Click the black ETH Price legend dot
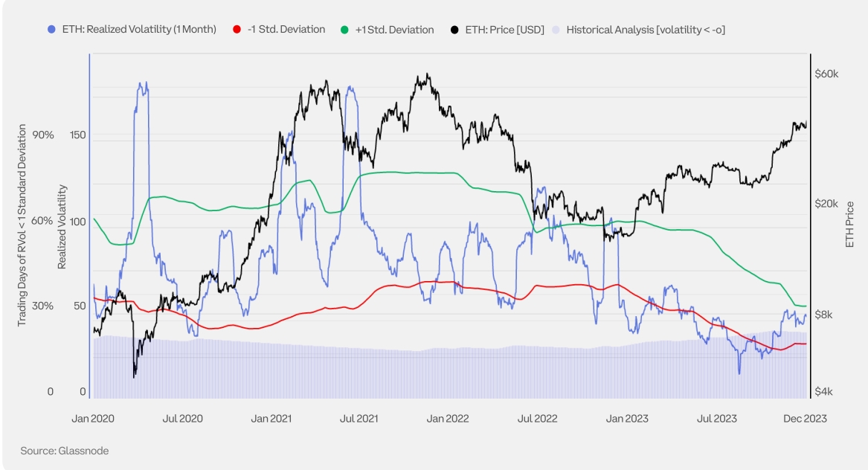The image size is (868, 470). tap(454, 29)
